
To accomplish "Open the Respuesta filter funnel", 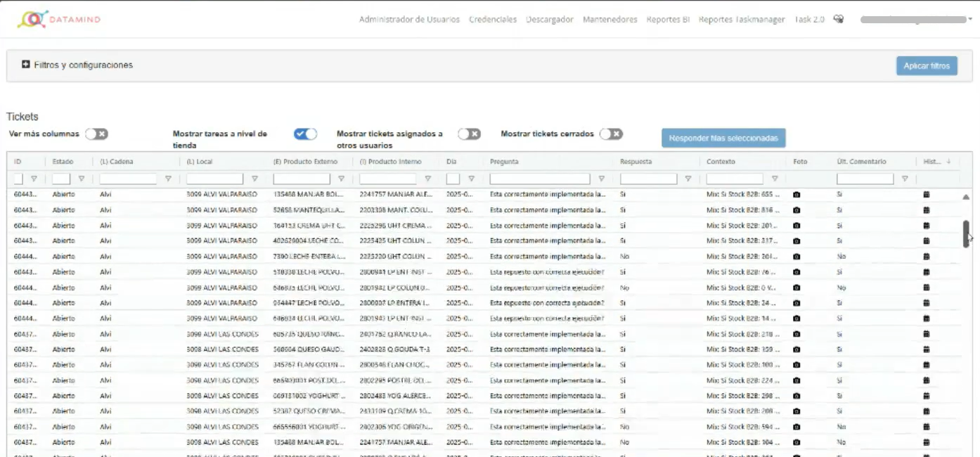I will (x=688, y=179).
